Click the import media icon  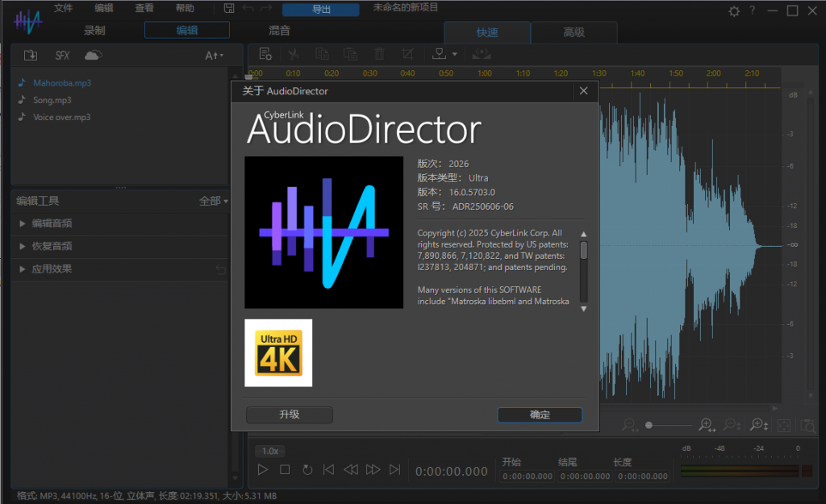pyautogui.click(x=30, y=55)
